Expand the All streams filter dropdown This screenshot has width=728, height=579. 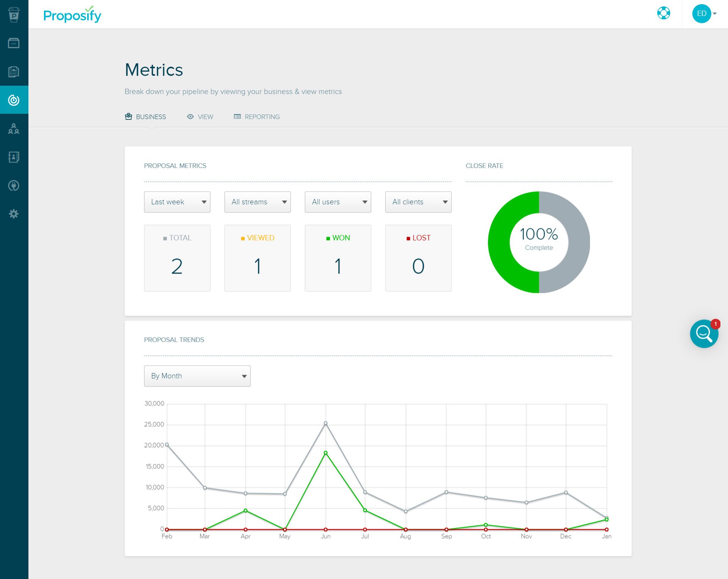tap(257, 202)
